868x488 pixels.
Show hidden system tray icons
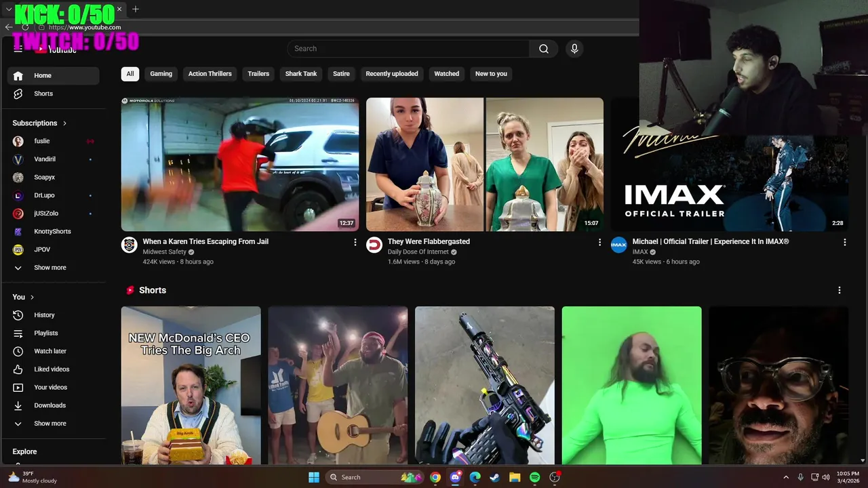click(x=786, y=477)
